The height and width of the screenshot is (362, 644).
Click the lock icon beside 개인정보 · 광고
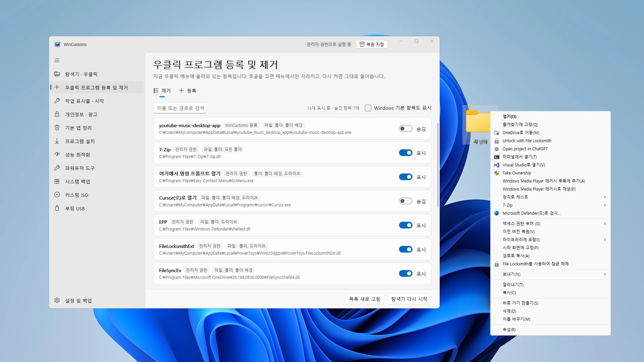point(57,114)
